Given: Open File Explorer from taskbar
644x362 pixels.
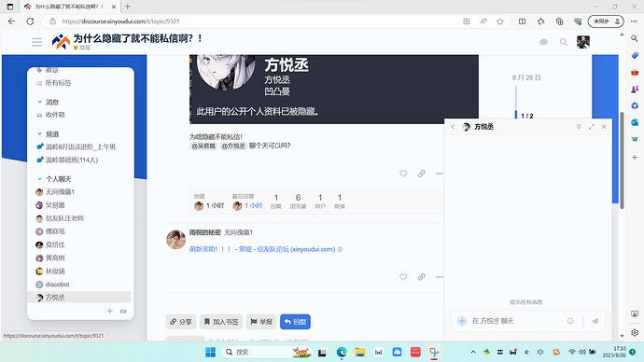Looking at the screenshot, I should coord(360,352).
